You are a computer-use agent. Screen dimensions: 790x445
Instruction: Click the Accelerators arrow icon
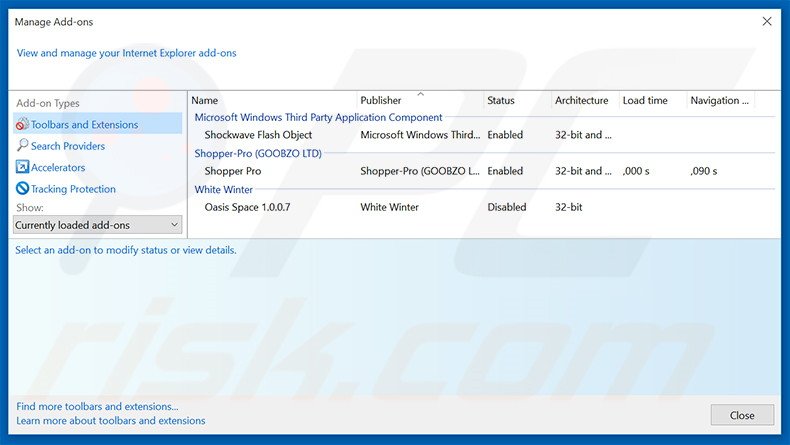point(22,167)
